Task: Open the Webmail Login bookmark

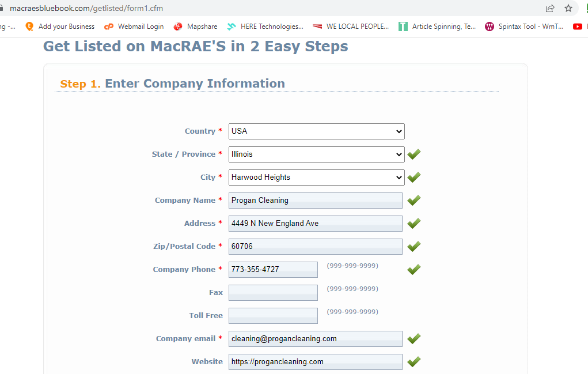Action: click(x=134, y=27)
